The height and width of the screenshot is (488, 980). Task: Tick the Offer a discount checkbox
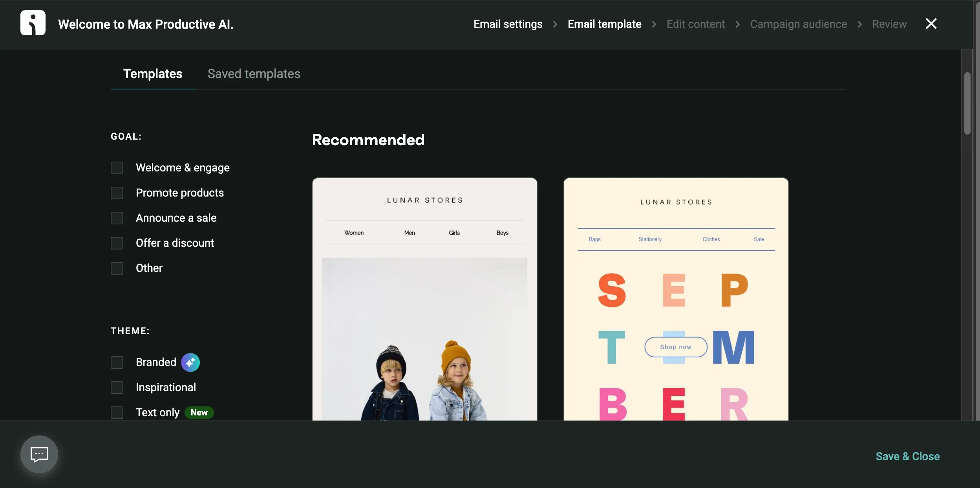pyautogui.click(x=117, y=243)
